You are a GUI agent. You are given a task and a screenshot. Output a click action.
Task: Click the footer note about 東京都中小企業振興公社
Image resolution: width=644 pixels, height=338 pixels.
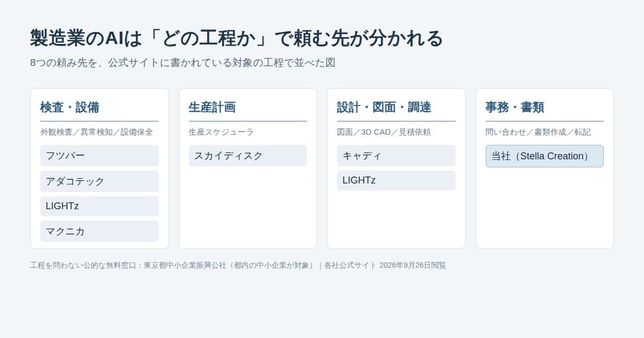coord(238,265)
